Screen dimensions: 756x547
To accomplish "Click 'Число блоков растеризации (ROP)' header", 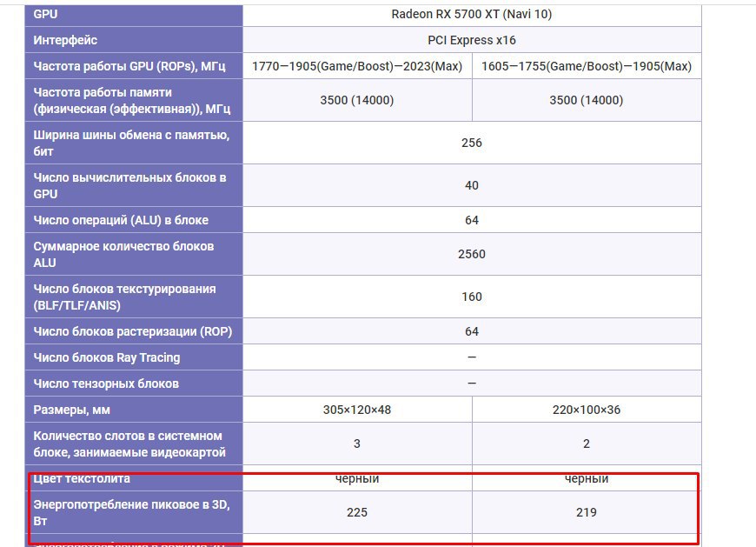I will pos(134,331).
